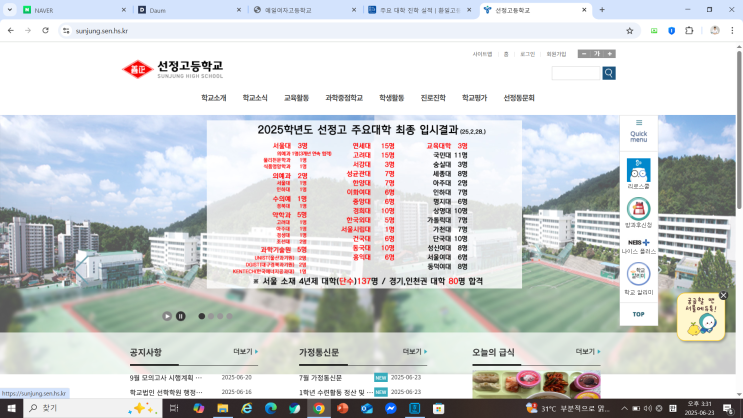Open the Chrome extensions puzzle icon

(x=689, y=30)
